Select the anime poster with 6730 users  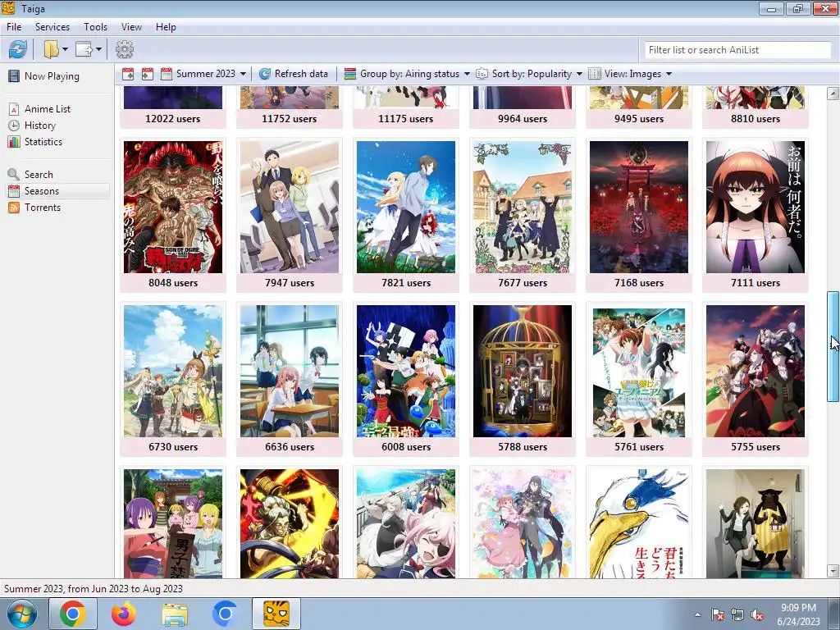[173, 372]
